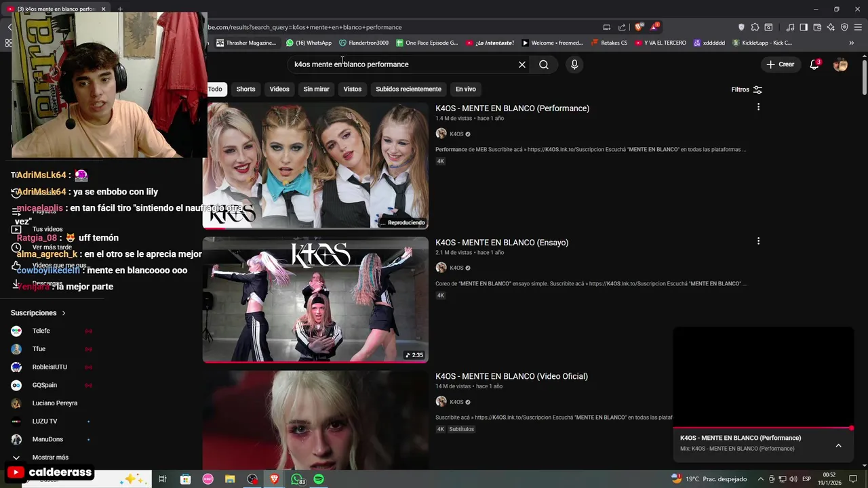Select the Sin mirar filter chip

click(x=316, y=89)
